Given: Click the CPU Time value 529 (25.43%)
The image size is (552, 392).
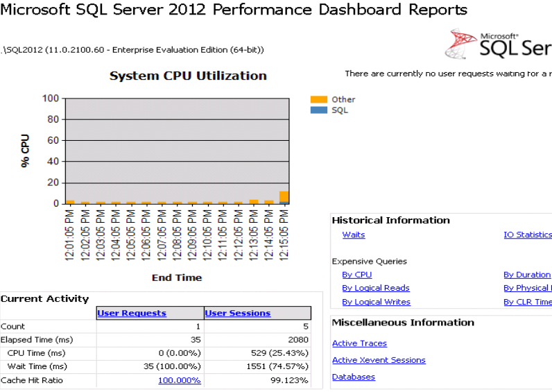Looking at the screenshot, I should (280, 353).
